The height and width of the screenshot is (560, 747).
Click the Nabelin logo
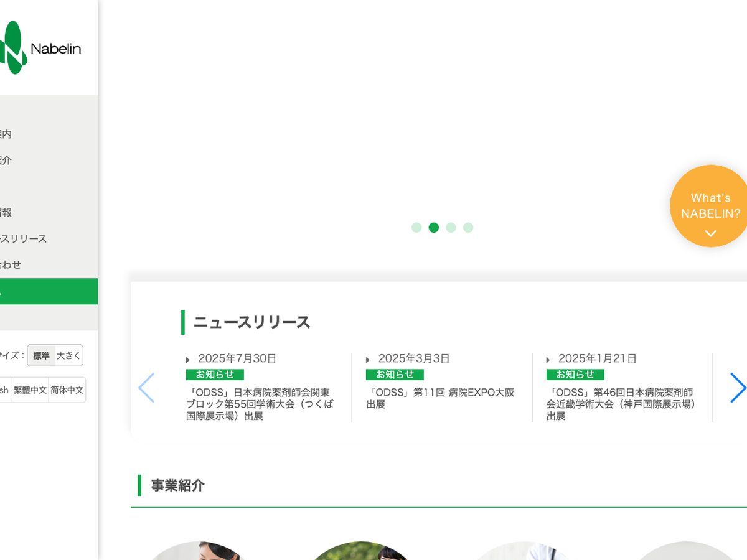(x=40, y=48)
